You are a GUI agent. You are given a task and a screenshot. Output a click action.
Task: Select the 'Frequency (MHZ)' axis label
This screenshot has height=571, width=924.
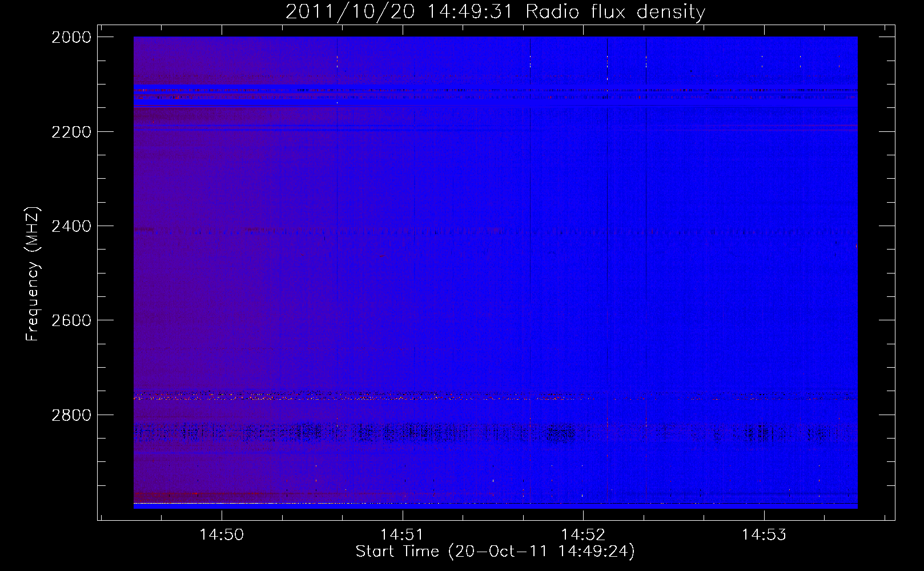point(33,274)
